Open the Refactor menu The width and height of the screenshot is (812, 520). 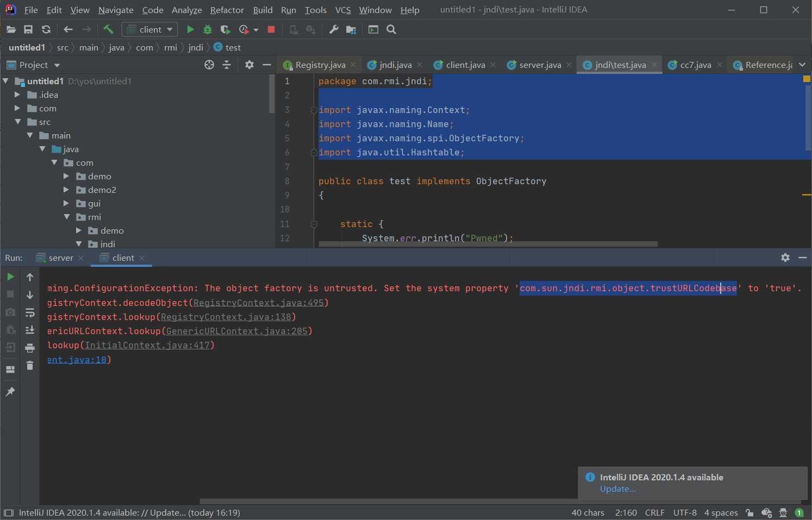coord(227,10)
